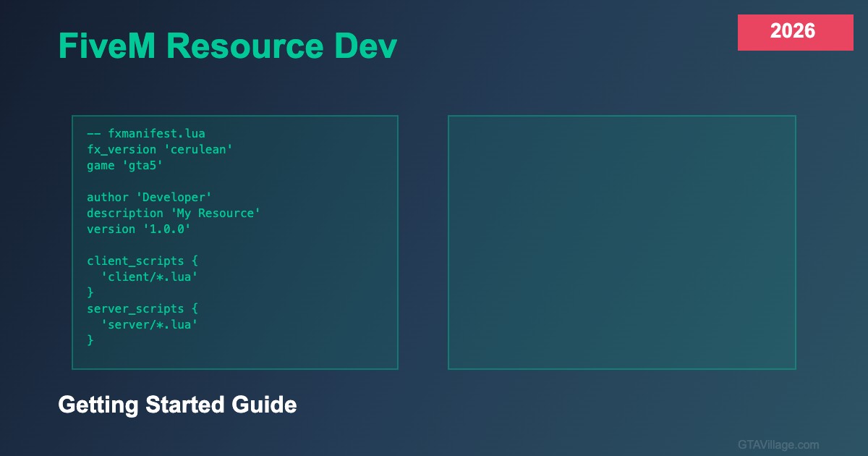The height and width of the screenshot is (456, 868).
Task: Click the fx_version keyword in code
Action: point(121,149)
